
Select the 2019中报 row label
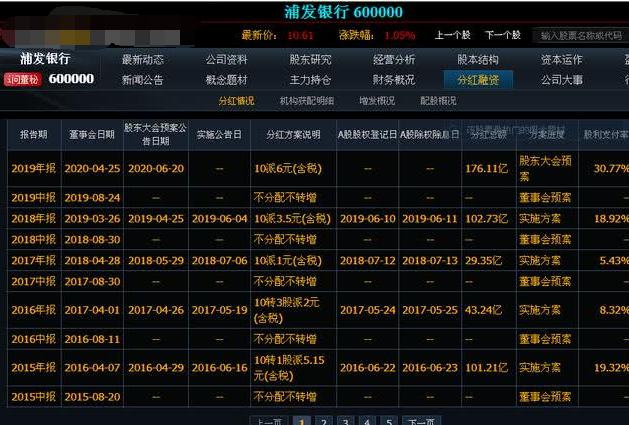(x=34, y=197)
